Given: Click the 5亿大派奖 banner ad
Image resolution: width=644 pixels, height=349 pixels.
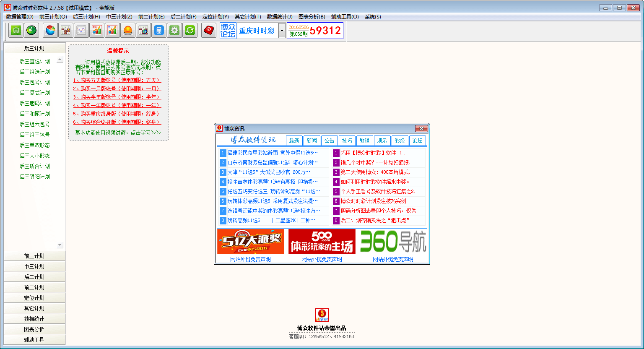Looking at the screenshot, I should [251, 242].
